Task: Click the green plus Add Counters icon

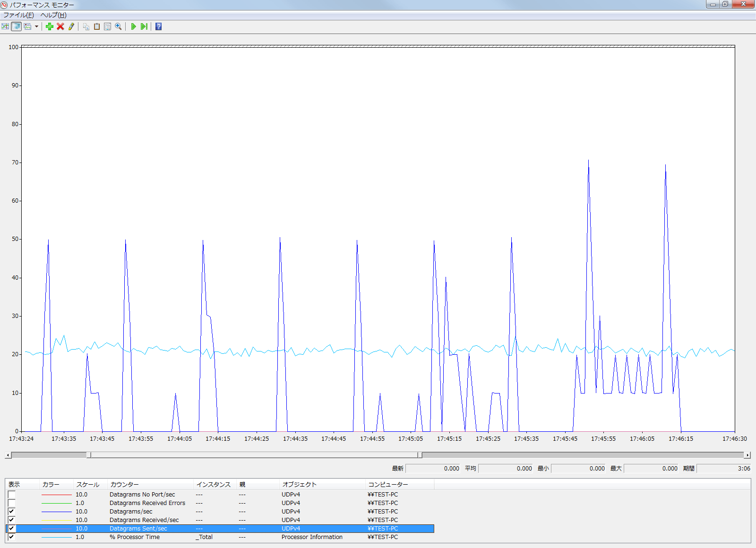Action: pos(50,26)
